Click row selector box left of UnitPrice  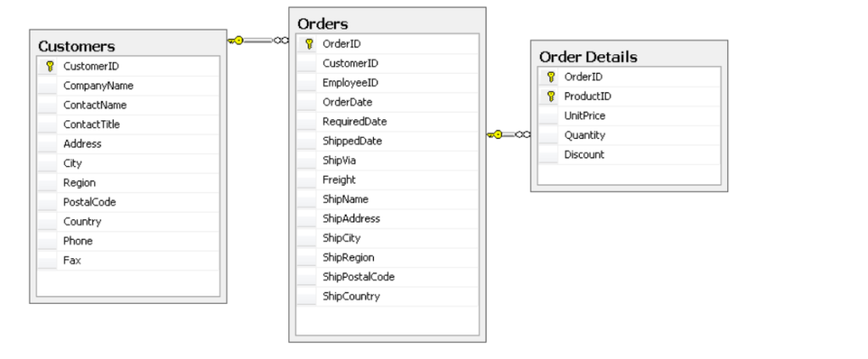tap(548, 116)
